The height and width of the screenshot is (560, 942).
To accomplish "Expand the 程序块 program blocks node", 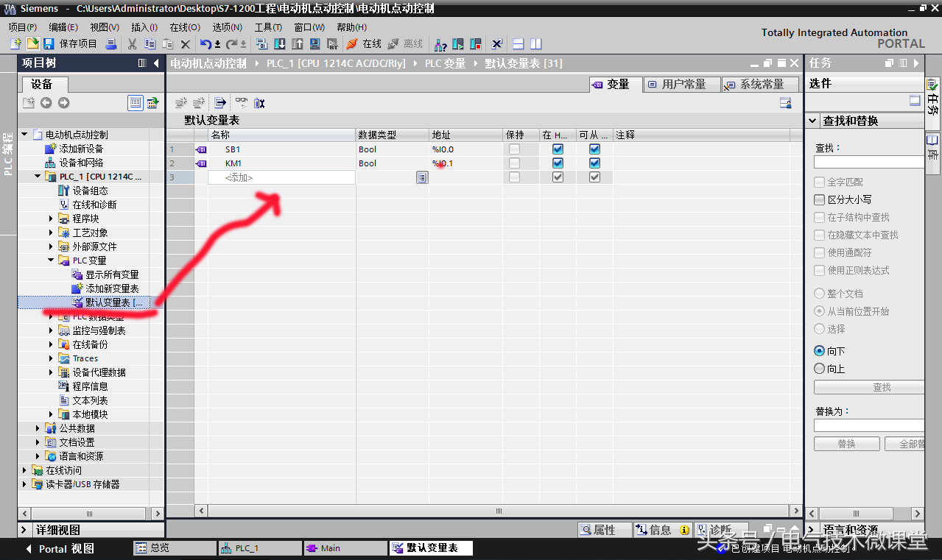I will click(52, 219).
